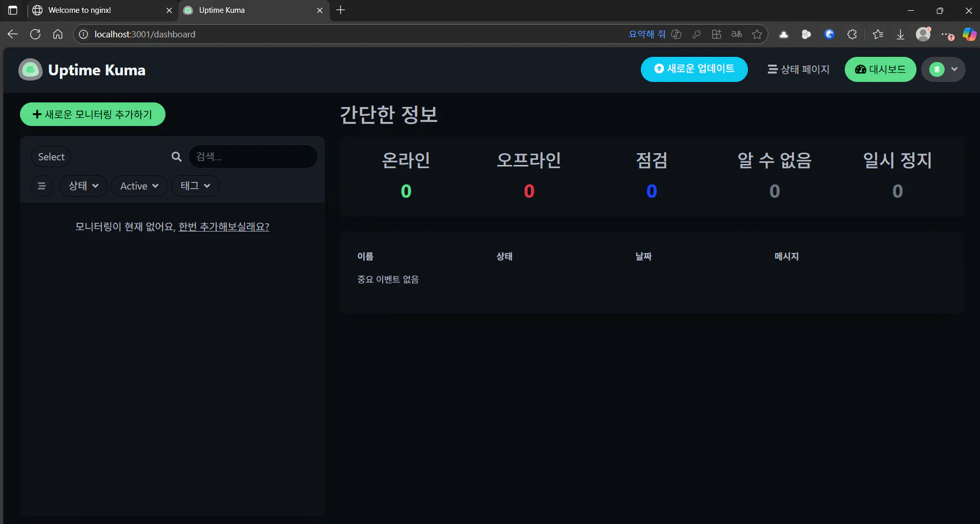
Task: Click the 중요 이벤트 없음 text
Action: point(388,280)
